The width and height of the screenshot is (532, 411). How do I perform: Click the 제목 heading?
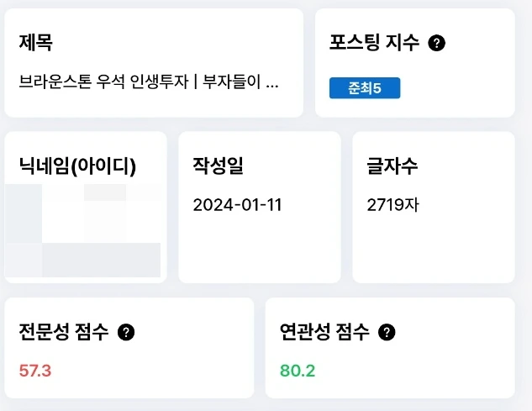coord(35,42)
